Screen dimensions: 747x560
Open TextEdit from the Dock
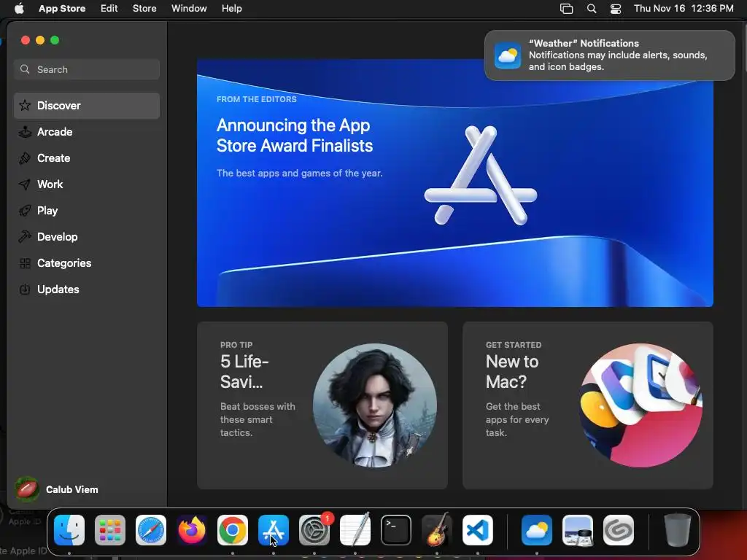click(355, 530)
